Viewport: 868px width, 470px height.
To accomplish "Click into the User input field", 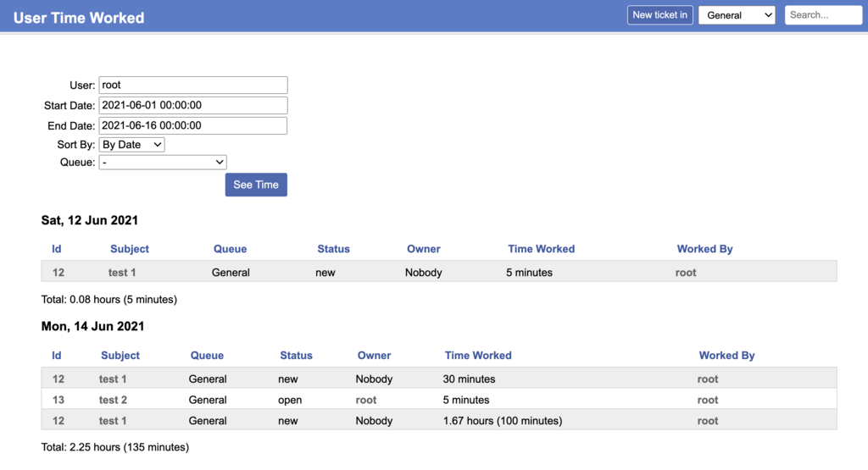I will [x=193, y=86].
